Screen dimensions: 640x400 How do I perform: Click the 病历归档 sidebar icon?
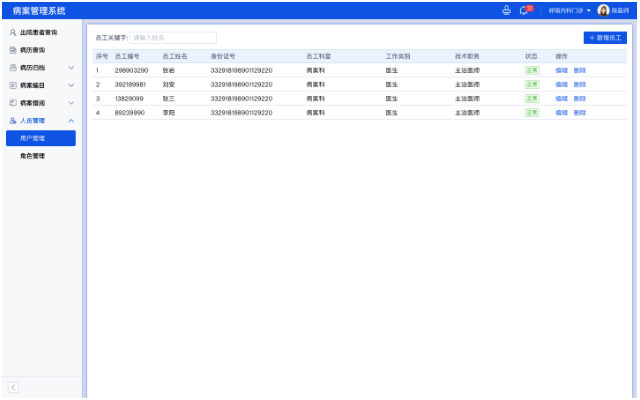[x=12, y=68]
